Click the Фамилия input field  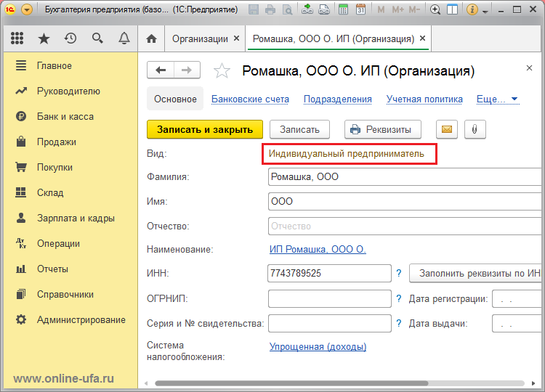406,176
